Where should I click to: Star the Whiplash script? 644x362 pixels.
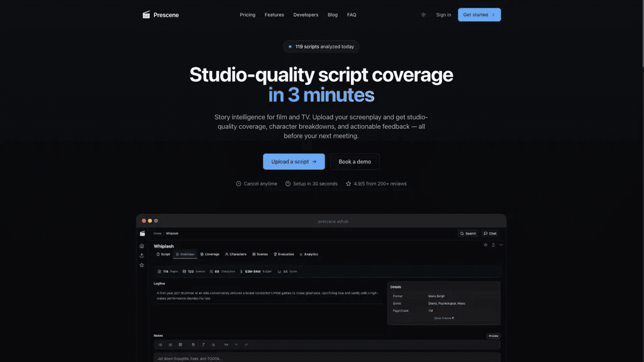[486, 245]
